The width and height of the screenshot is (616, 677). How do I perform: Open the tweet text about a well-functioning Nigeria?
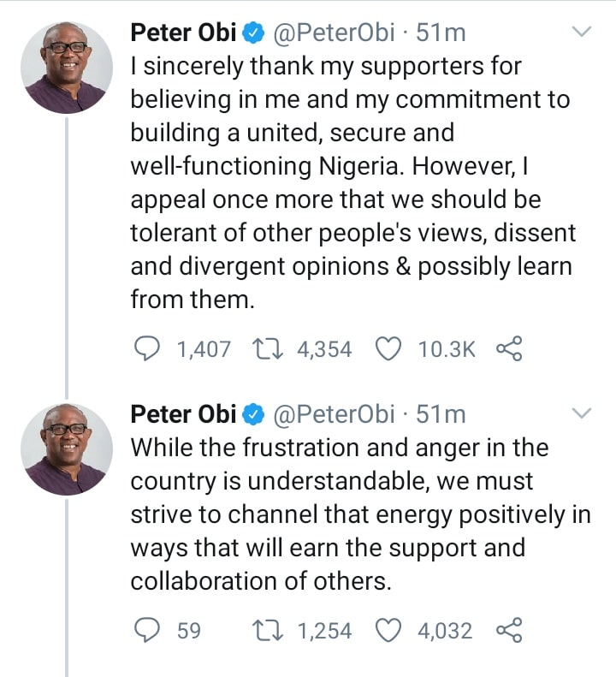(351, 181)
